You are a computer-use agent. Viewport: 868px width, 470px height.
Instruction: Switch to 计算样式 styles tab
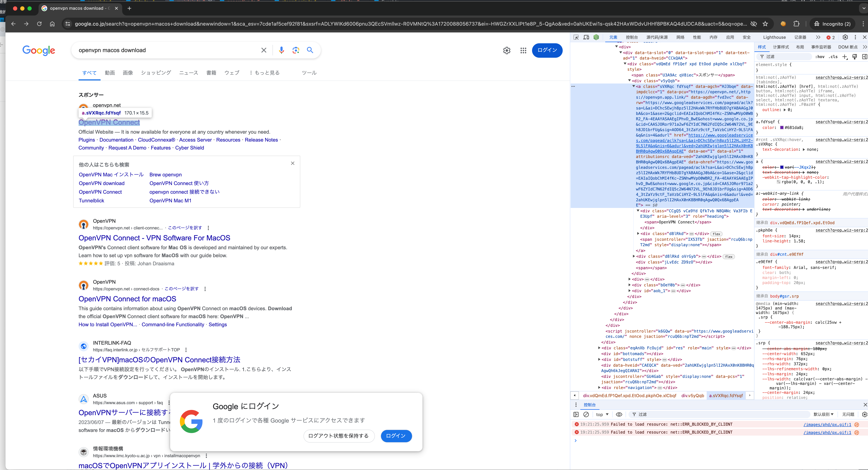(x=781, y=47)
